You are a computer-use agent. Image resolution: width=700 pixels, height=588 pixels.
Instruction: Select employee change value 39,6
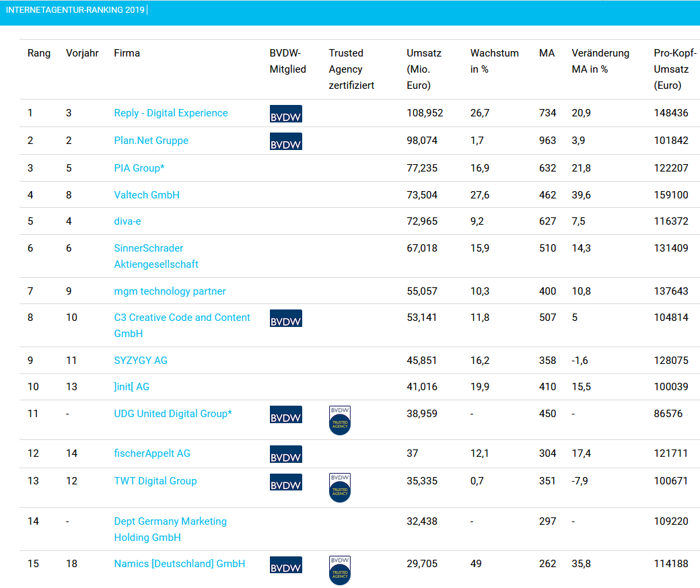581,195
